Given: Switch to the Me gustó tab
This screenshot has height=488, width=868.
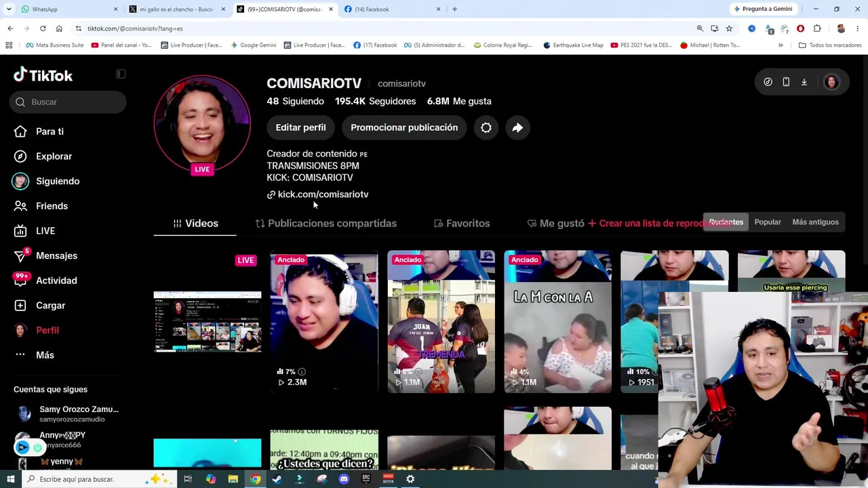Looking at the screenshot, I should point(555,224).
